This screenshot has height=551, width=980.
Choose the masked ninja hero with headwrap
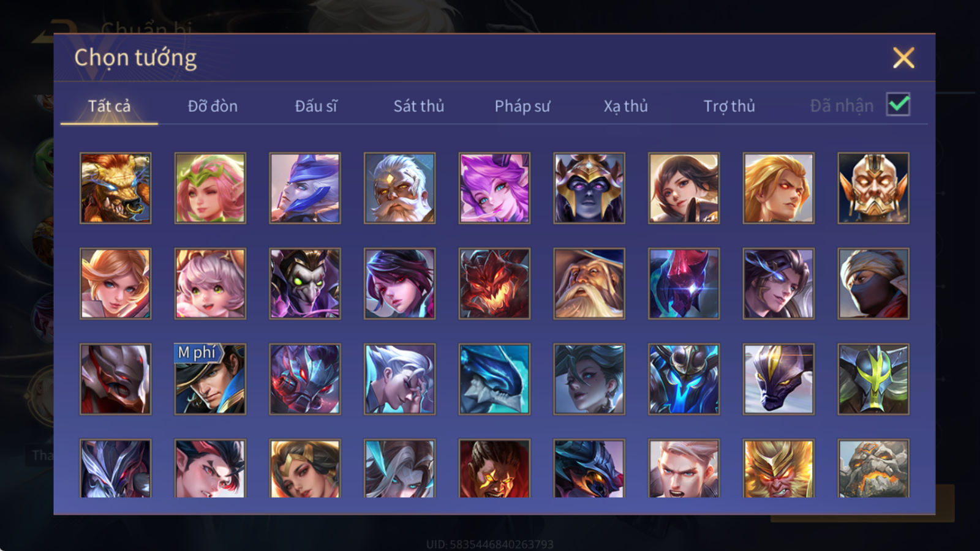click(x=873, y=283)
